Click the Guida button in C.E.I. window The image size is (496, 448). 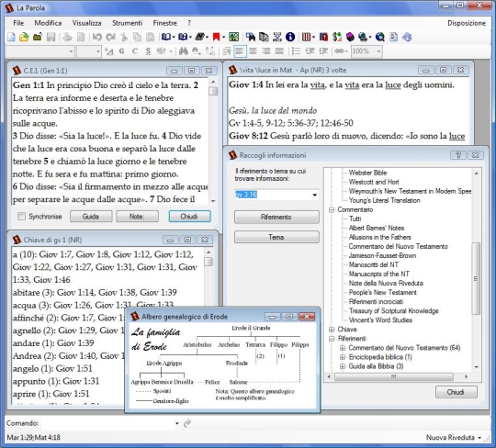tap(91, 217)
